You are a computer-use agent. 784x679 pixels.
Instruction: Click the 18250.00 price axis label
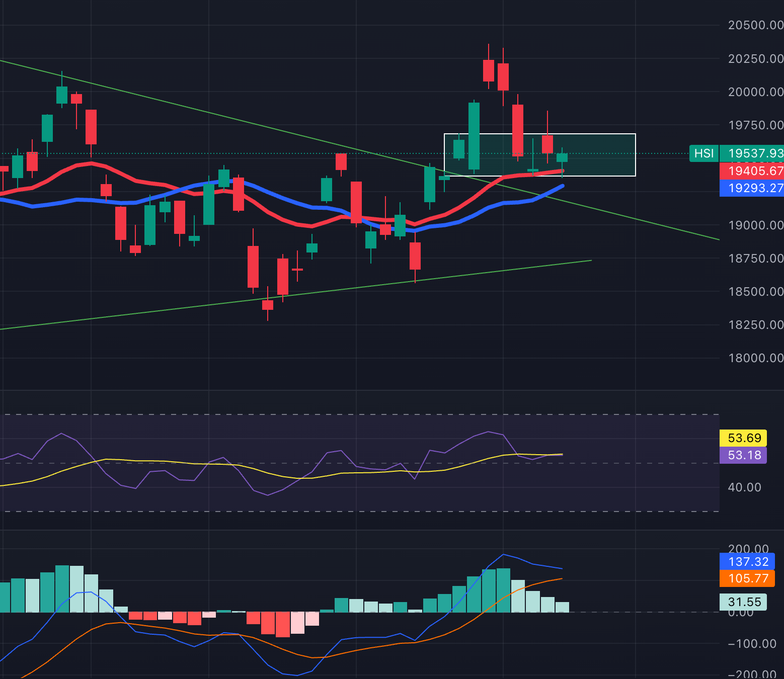[756, 325]
